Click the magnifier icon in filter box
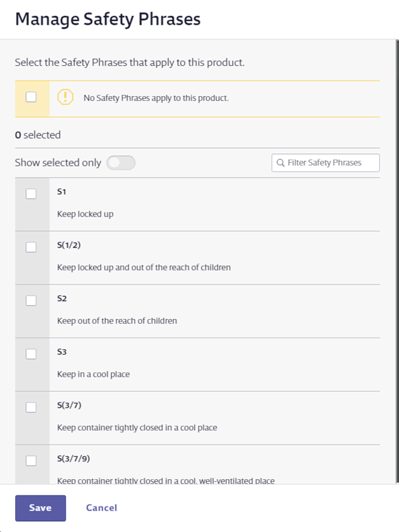Image resolution: width=399 pixels, height=532 pixels. pos(281,163)
